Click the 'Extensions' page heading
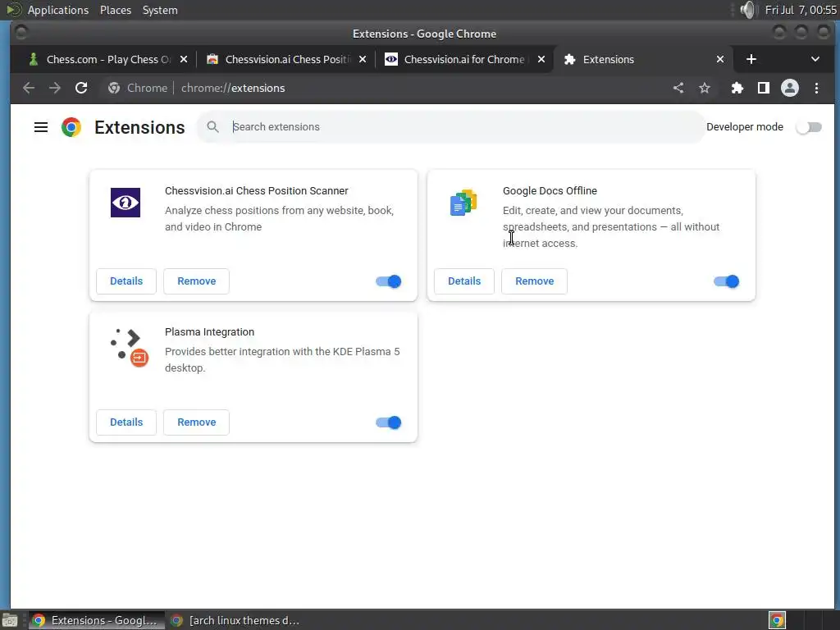 click(139, 127)
